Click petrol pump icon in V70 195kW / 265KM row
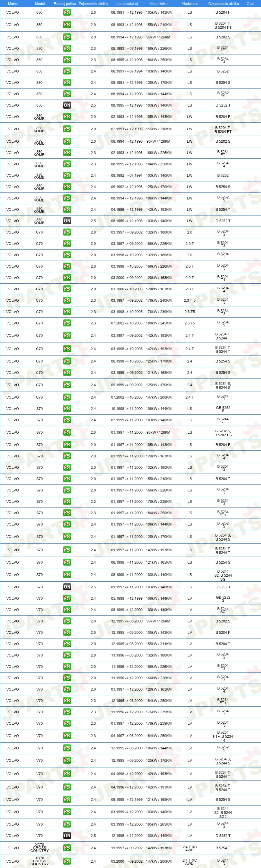Image resolution: width=261 pixels, height=868 pixels. tap(67, 824)
